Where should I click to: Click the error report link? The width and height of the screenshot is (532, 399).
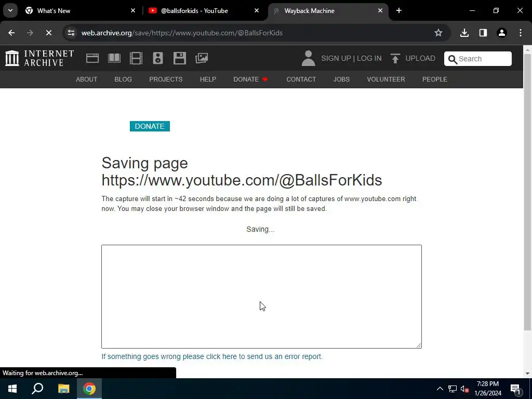coord(212,356)
